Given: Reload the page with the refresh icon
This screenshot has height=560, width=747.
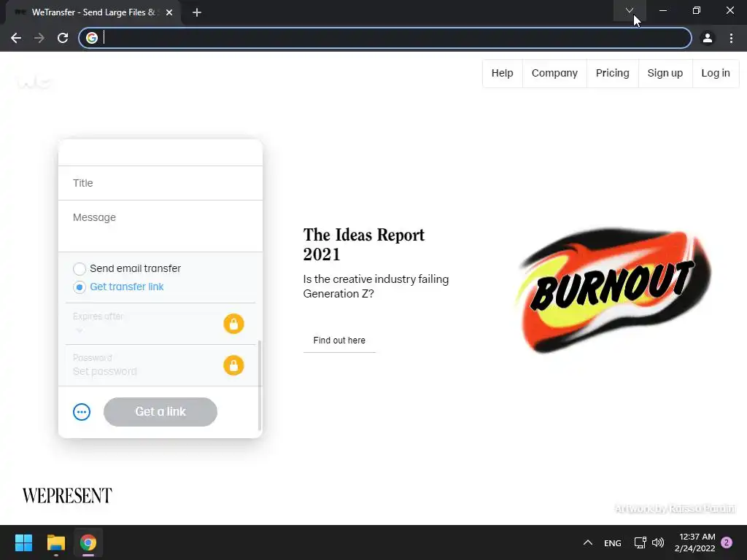Looking at the screenshot, I should 63,38.
